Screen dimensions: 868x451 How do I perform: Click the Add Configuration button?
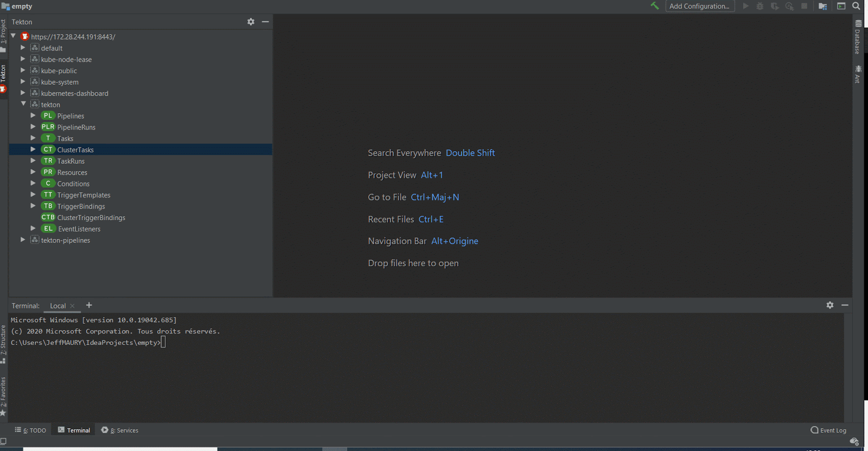click(699, 6)
